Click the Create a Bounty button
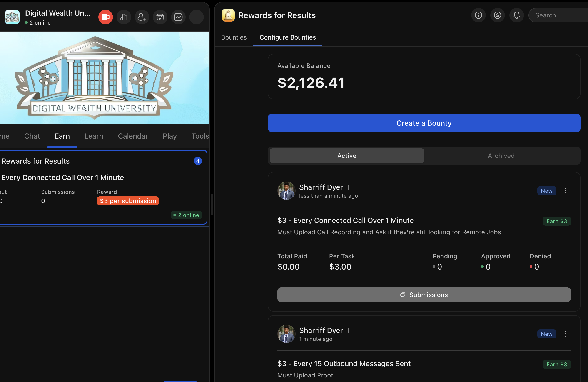 (424, 123)
